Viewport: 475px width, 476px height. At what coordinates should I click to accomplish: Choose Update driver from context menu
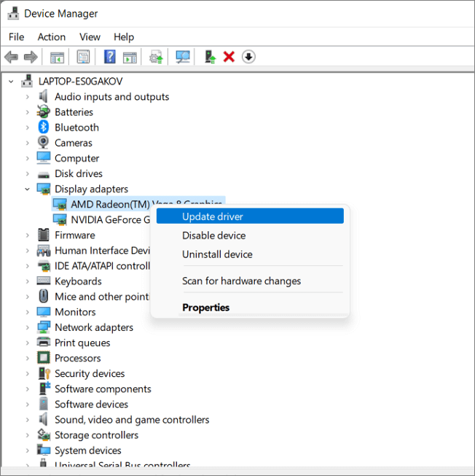[250, 216]
